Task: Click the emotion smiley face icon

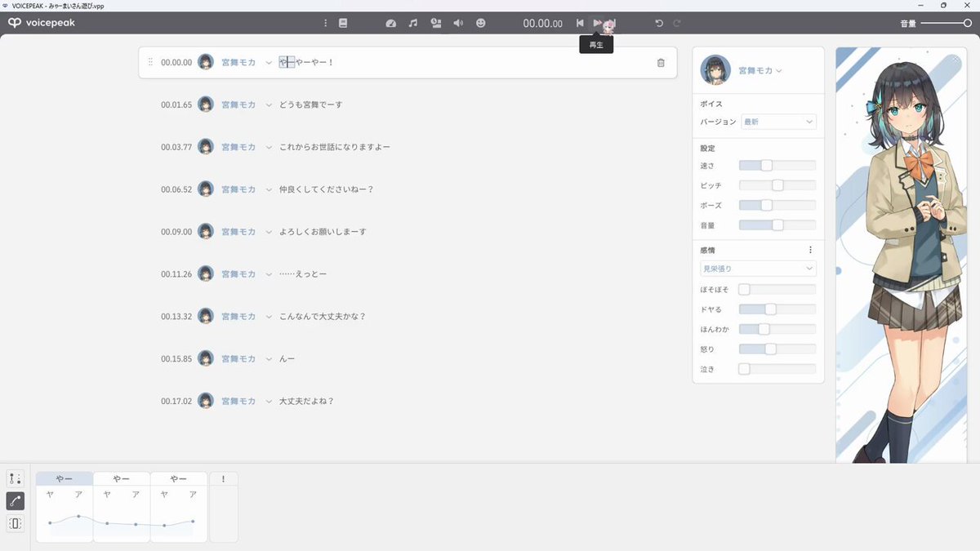Action: (480, 23)
